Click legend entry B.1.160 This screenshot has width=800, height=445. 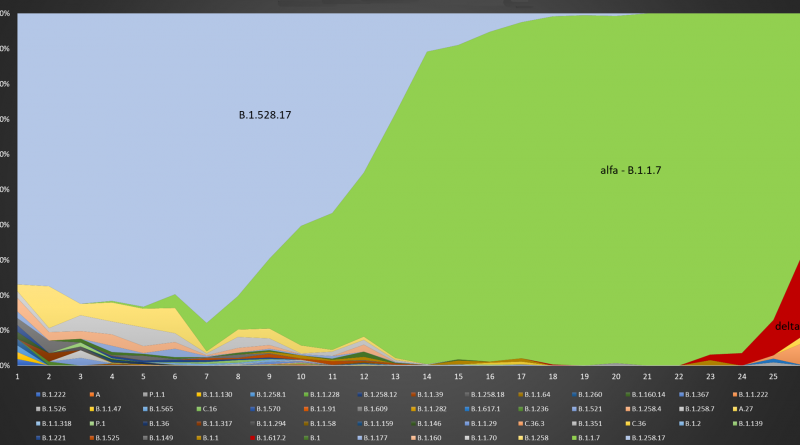click(x=426, y=438)
